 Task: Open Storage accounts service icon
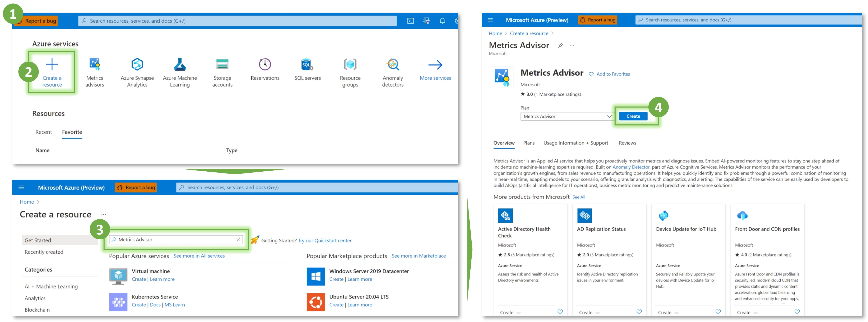[x=222, y=64]
